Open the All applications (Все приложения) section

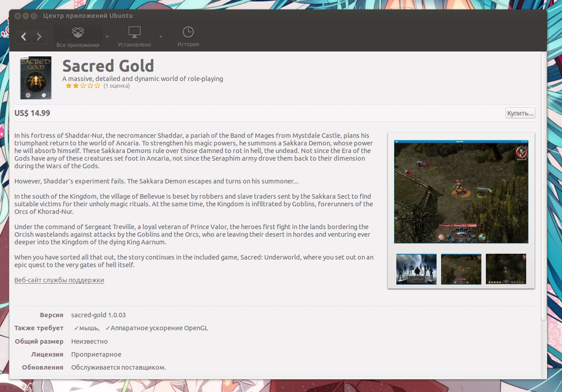78,37
